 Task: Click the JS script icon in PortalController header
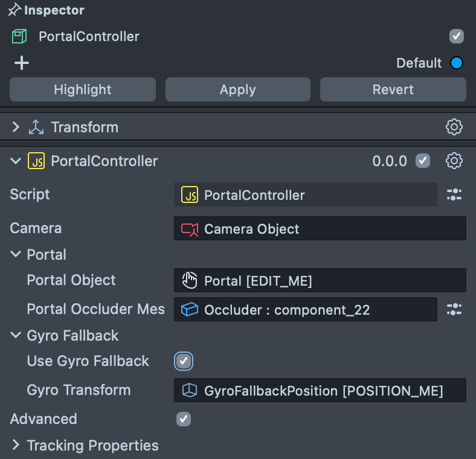click(36, 161)
